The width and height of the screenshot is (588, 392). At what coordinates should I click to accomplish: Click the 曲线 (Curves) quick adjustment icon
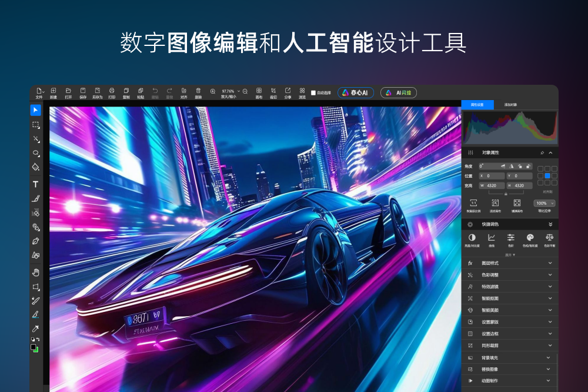492,239
